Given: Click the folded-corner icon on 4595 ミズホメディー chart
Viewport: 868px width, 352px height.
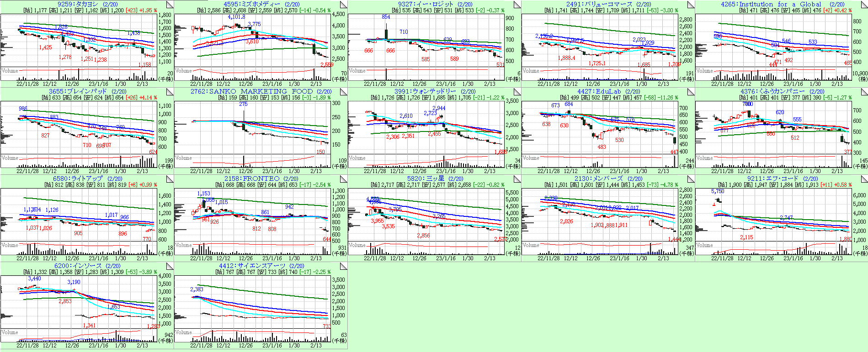Looking at the screenshot, I should click(x=343, y=5).
